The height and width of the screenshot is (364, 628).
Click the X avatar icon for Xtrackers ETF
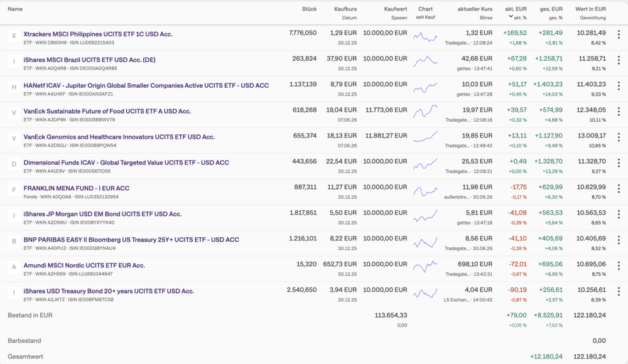(x=14, y=36)
